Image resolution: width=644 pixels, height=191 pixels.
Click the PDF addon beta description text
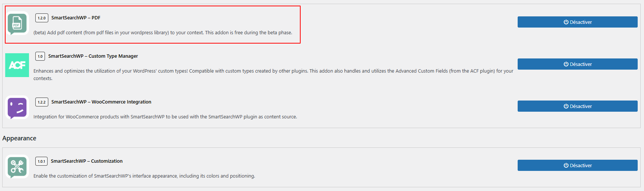tap(163, 33)
